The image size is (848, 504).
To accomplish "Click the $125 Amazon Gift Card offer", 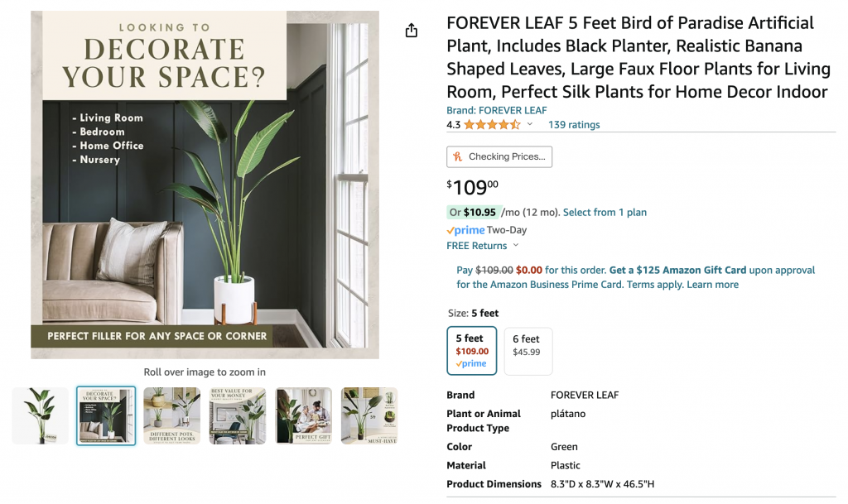I will point(677,270).
